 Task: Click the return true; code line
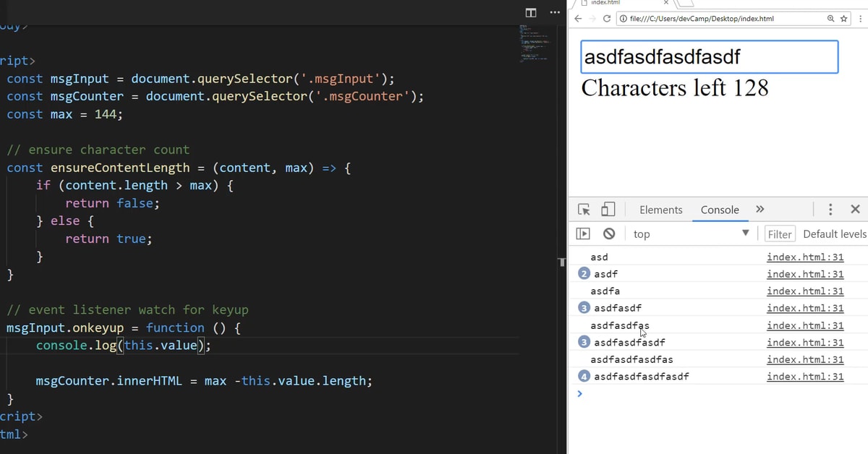coord(109,239)
